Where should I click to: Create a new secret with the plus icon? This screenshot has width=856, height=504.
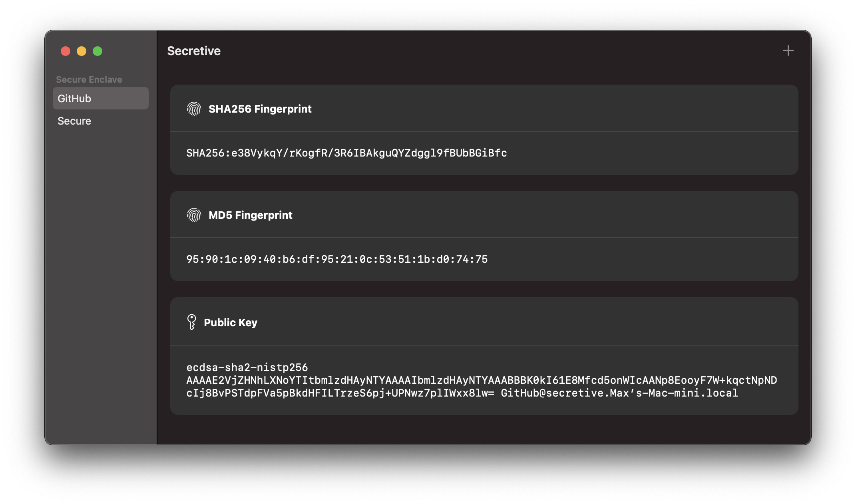pyautogui.click(x=788, y=50)
